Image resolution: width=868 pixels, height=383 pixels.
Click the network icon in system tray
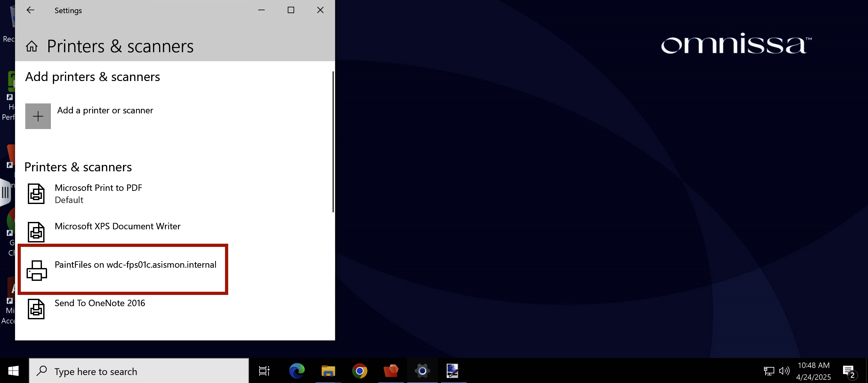click(x=768, y=371)
